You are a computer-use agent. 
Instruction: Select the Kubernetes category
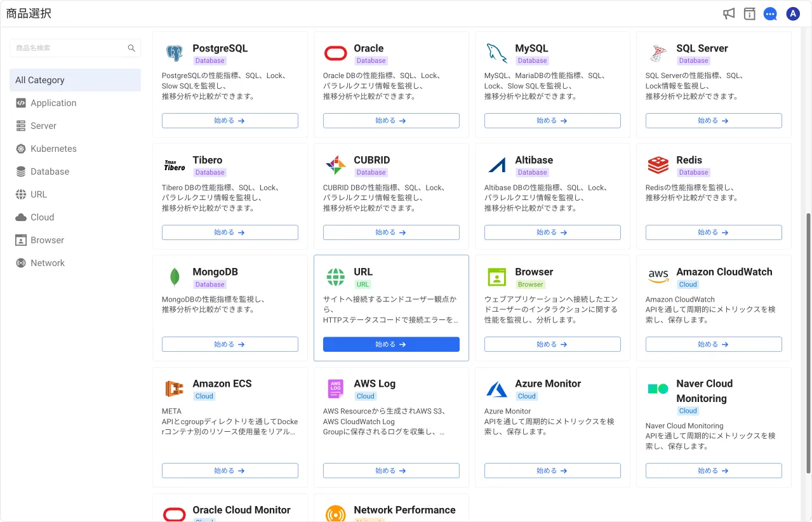(x=75, y=149)
